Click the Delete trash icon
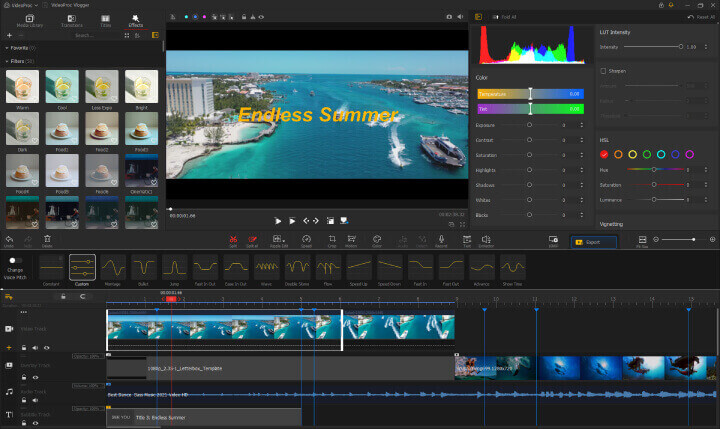This screenshot has height=429, width=720. (x=47, y=240)
